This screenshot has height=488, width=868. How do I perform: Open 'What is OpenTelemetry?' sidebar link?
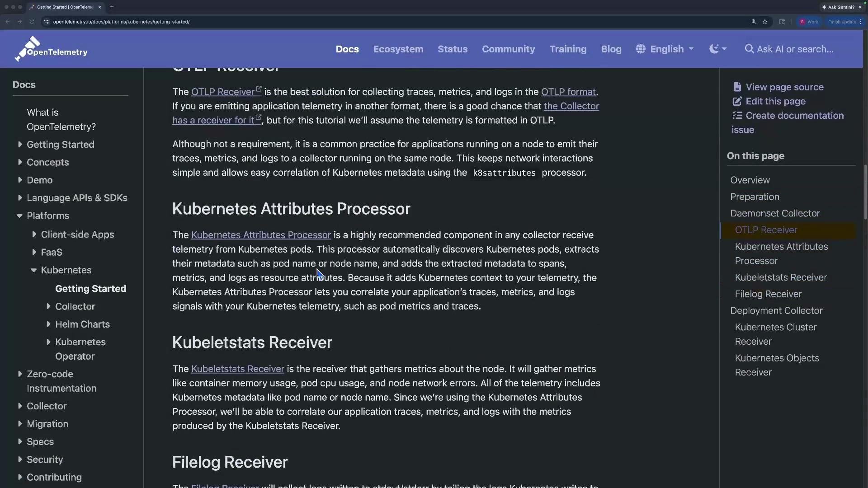[61, 120]
